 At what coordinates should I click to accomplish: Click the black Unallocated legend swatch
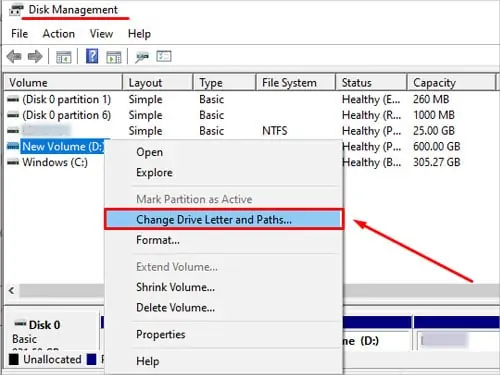click(14, 359)
